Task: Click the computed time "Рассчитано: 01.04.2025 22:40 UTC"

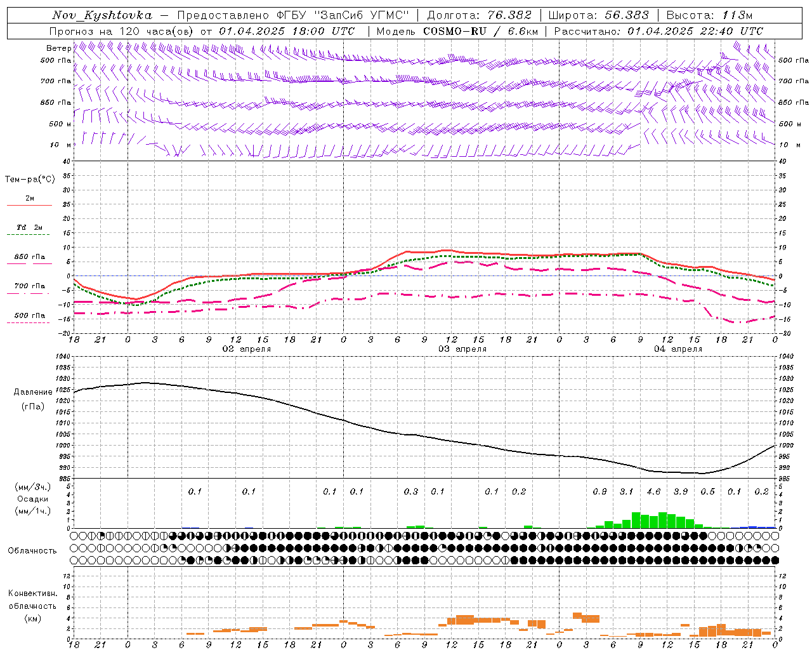Action: click(658, 31)
